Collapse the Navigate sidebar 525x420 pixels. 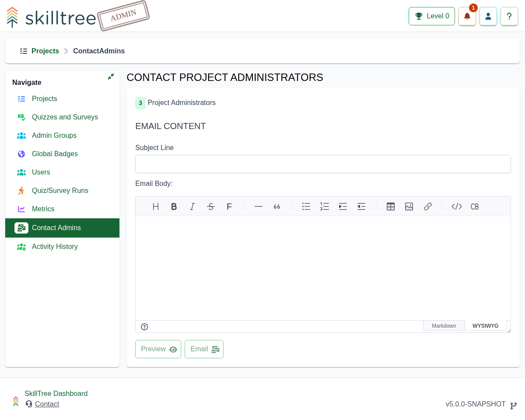(111, 77)
